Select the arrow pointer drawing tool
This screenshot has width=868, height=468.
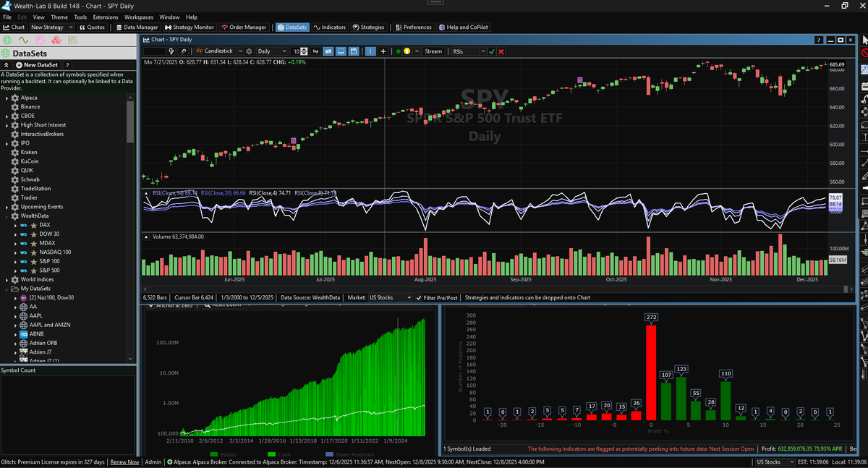click(x=864, y=40)
